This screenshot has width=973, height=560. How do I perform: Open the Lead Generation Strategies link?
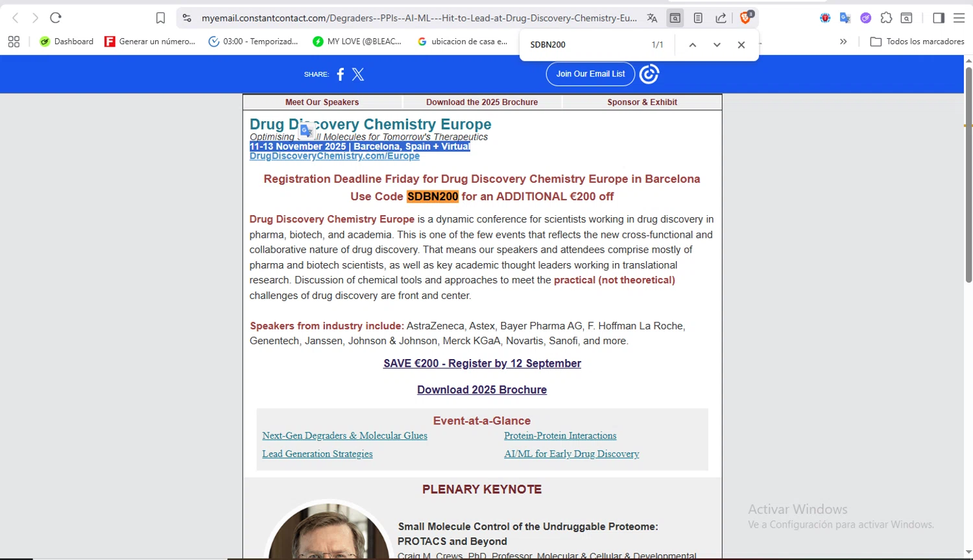(317, 454)
